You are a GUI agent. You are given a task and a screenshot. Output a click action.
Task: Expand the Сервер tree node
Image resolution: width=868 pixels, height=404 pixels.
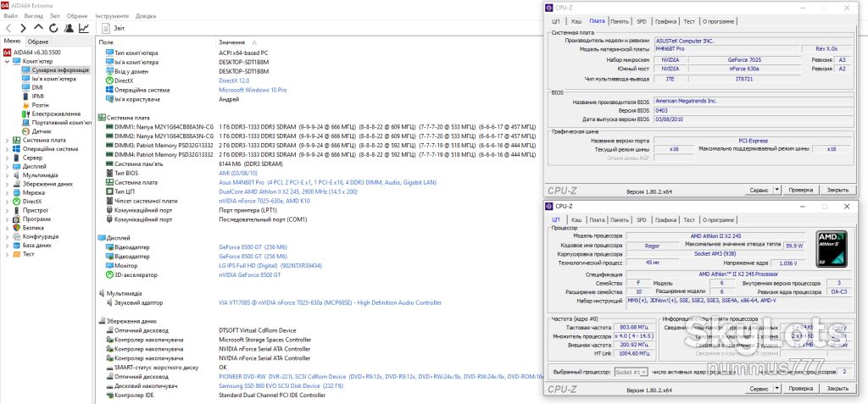(7, 158)
